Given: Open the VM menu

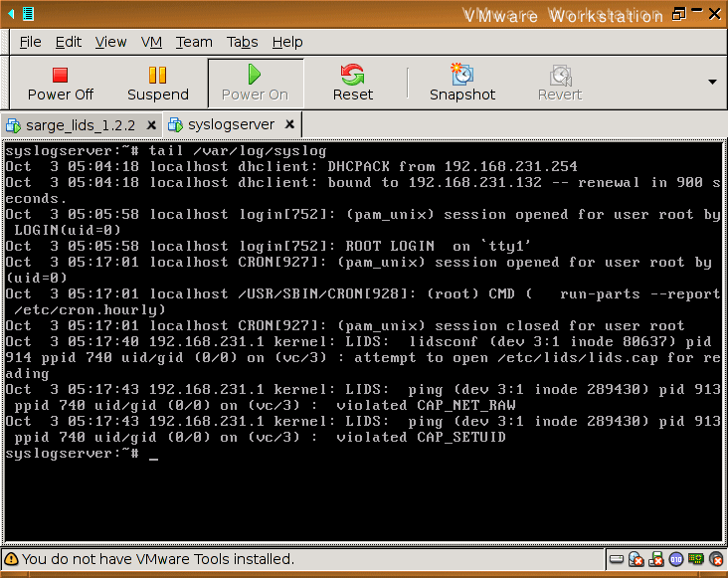Looking at the screenshot, I should [x=151, y=42].
